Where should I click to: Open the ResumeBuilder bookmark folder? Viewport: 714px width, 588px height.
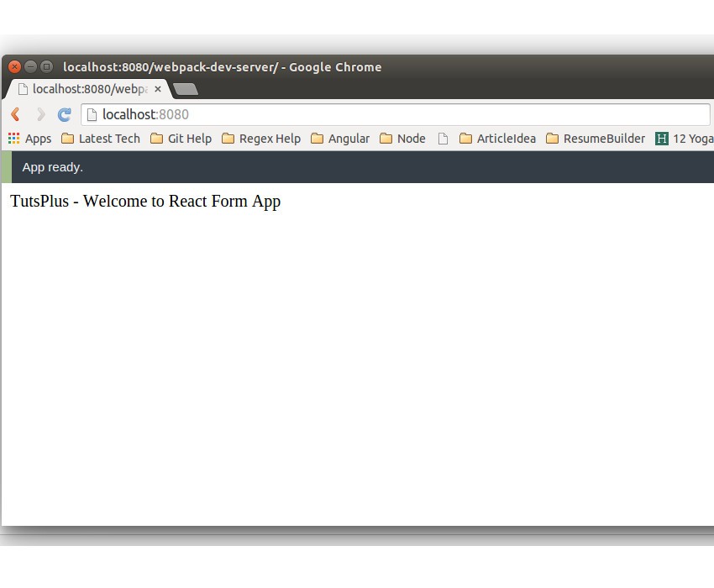pyautogui.click(x=596, y=139)
